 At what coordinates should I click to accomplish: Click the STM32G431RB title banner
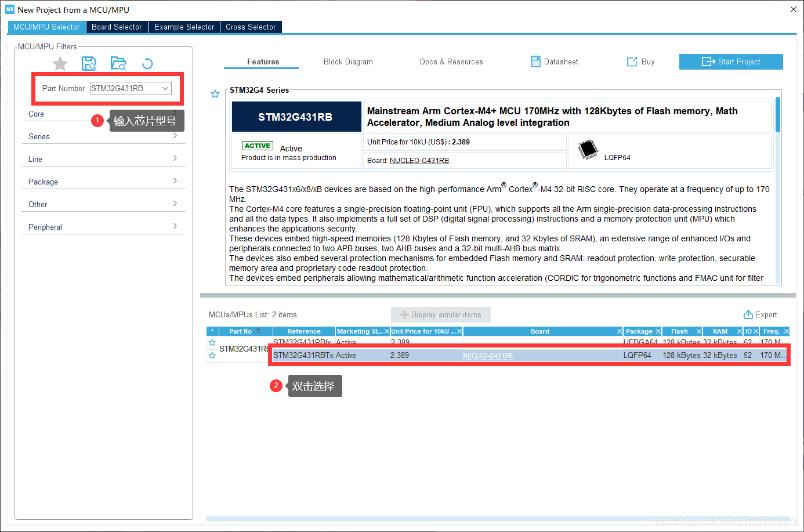coord(296,117)
